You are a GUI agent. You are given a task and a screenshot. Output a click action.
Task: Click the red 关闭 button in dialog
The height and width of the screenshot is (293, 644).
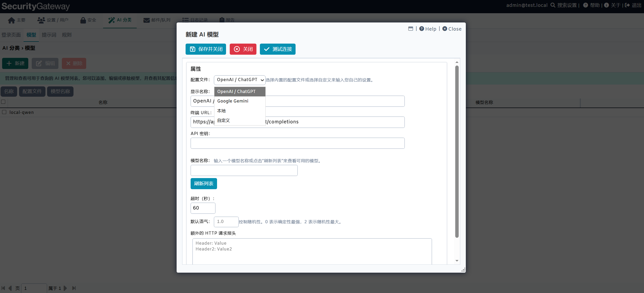coord(243,49)
